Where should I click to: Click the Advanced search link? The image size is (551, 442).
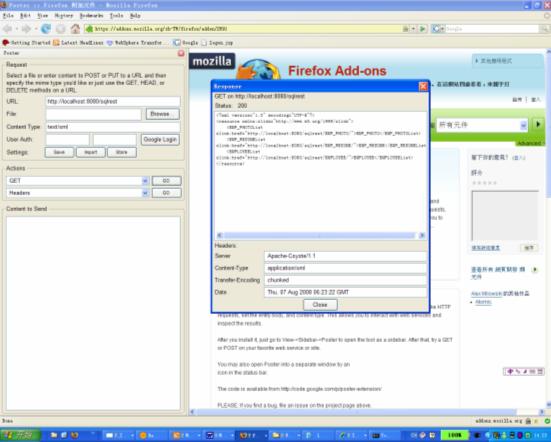pos(529,143)
